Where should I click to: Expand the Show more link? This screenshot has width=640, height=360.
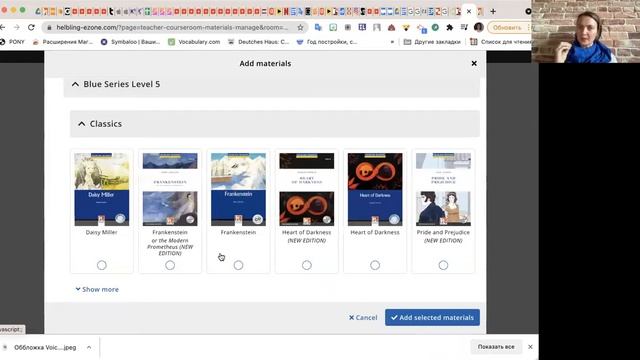coord(97,289)
